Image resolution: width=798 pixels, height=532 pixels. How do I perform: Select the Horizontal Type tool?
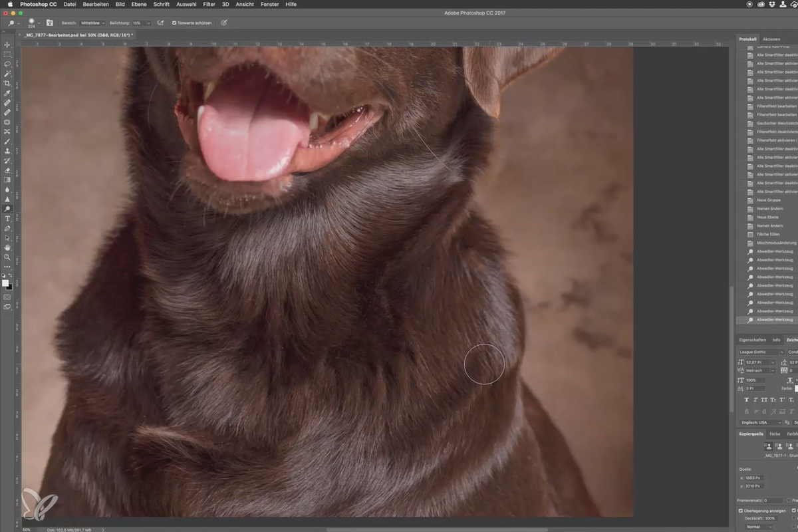(x=7, y=218)
